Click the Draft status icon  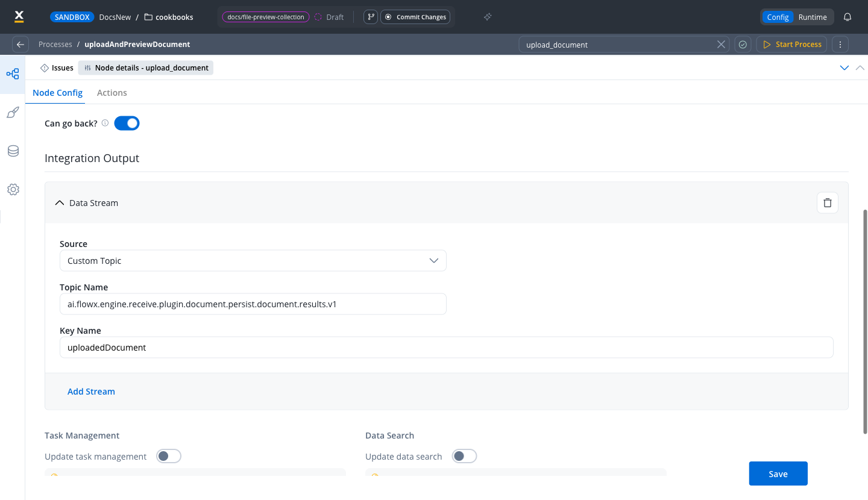318,17
